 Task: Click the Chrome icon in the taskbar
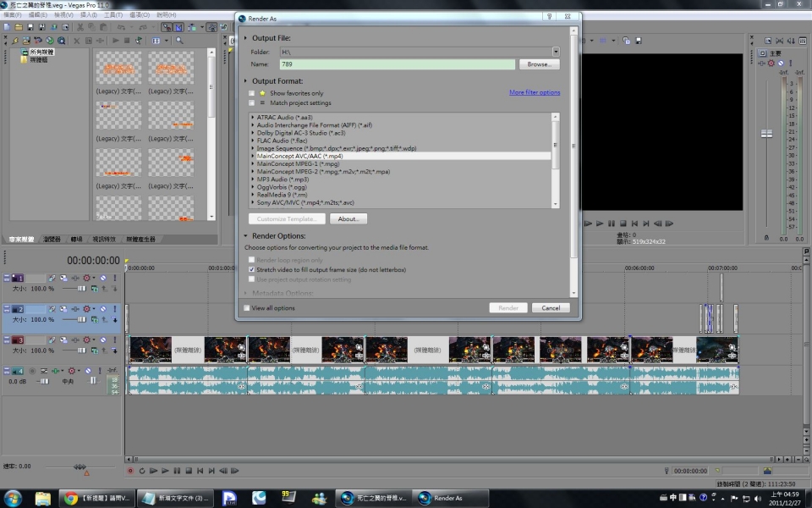click(x=72, y=498)
